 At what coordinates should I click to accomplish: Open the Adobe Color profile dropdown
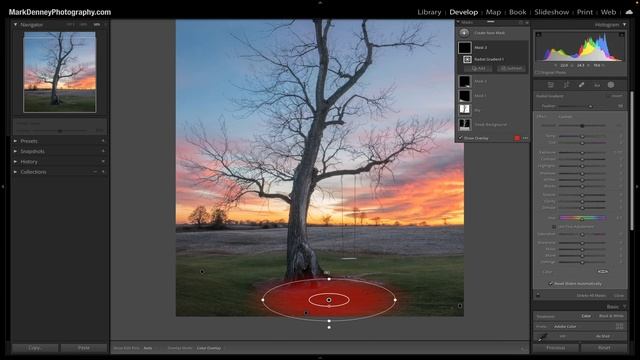coord(565,327)
